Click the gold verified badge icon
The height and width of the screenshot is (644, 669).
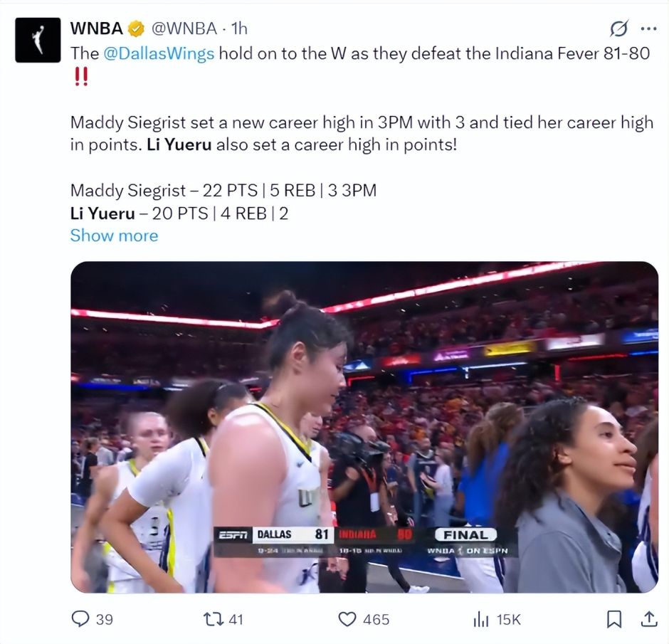(137, 28)
